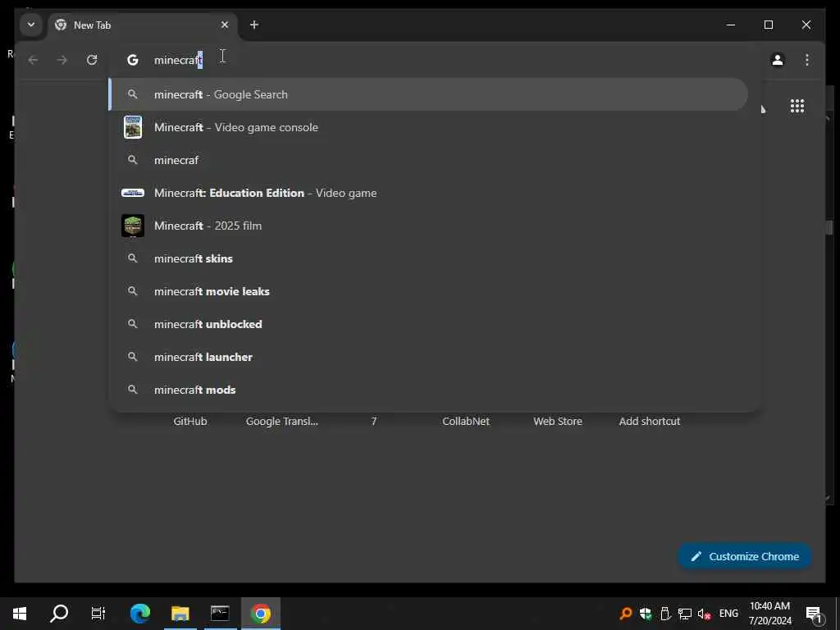The image size is (840, 630).
Task: Click the Minecraft 2025 film thumbnail
Action: (x=133, y=226)
